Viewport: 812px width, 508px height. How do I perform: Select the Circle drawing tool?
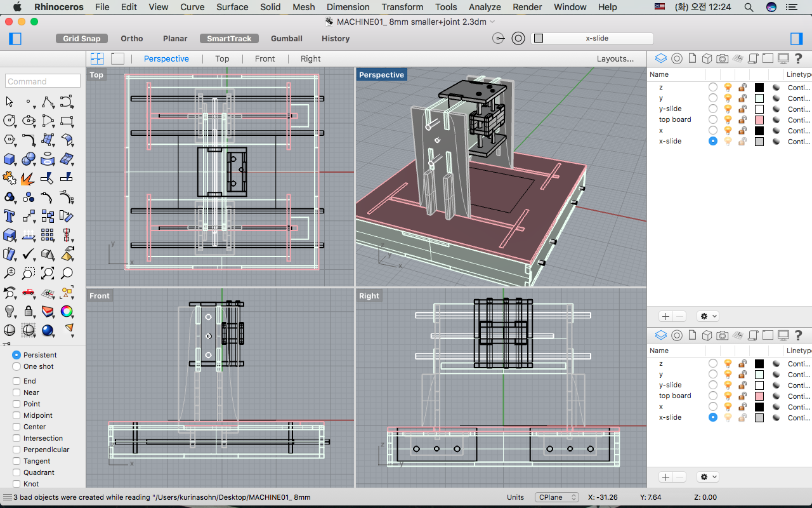pyautogui.click(x=10, y=121)
